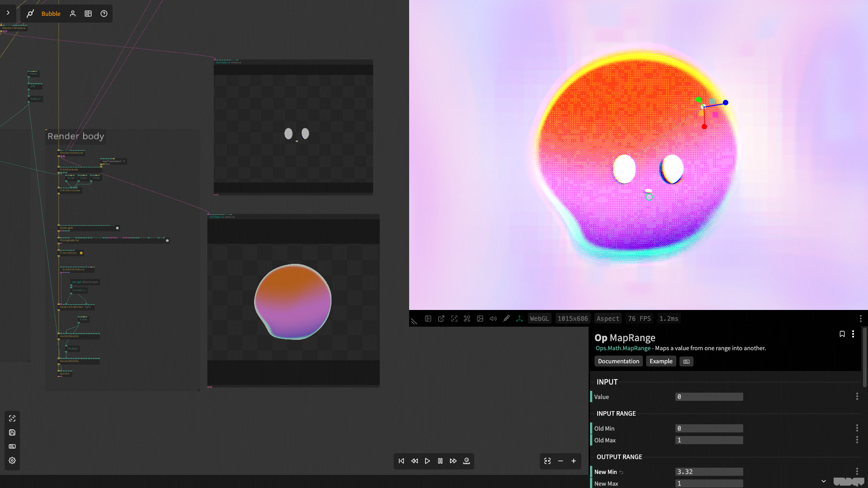The height and width of the screenshot is (488, 868).
Task: Open the op options three-dot menu
Action: (x=853, y=334)
